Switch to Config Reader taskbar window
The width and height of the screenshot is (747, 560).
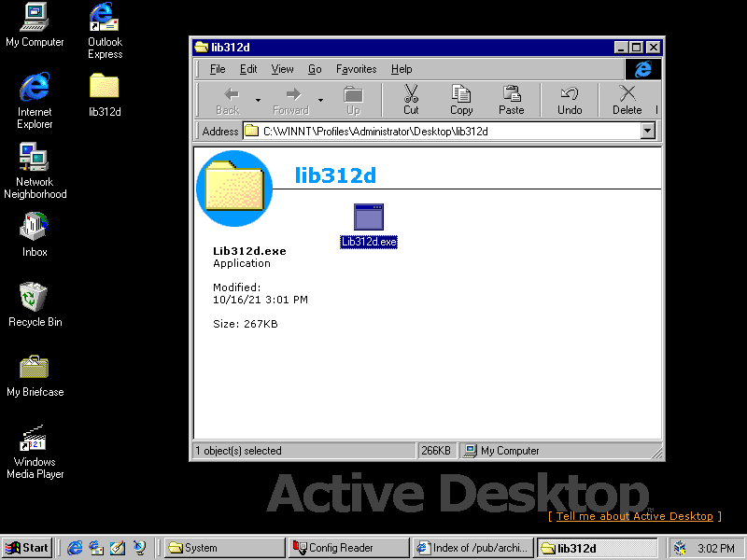pos(348,548)
